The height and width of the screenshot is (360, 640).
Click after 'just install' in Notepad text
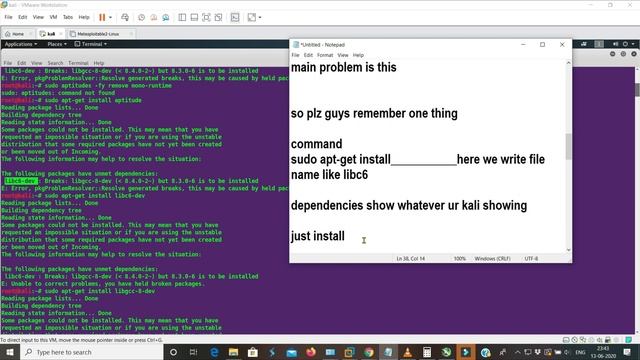[x=346, y=236]
